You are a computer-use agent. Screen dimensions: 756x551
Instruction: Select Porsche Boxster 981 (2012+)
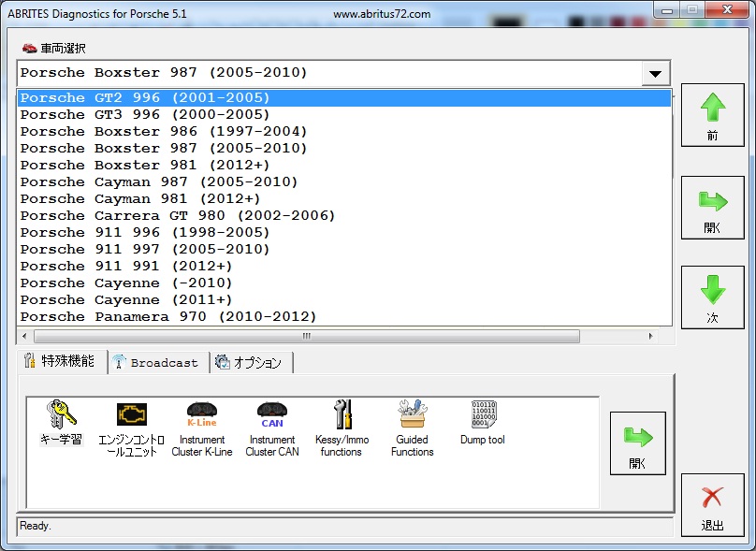pos(344,166)
